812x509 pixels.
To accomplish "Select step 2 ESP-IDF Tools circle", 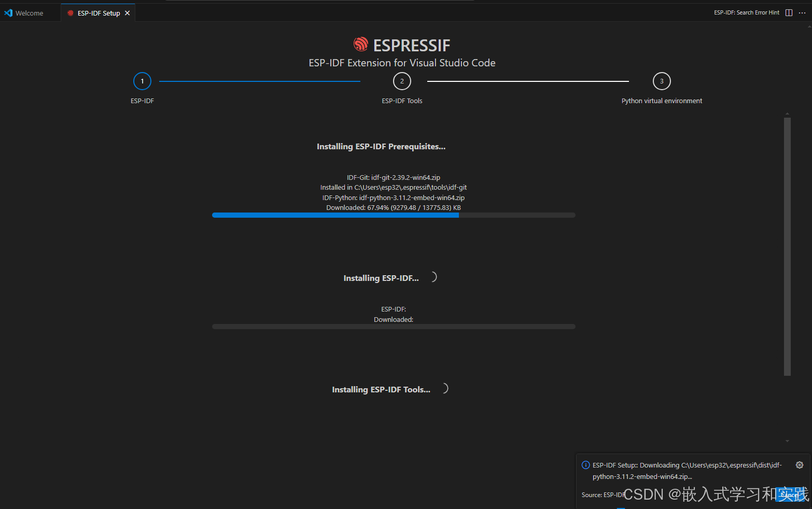I will (x=402, y=81).
